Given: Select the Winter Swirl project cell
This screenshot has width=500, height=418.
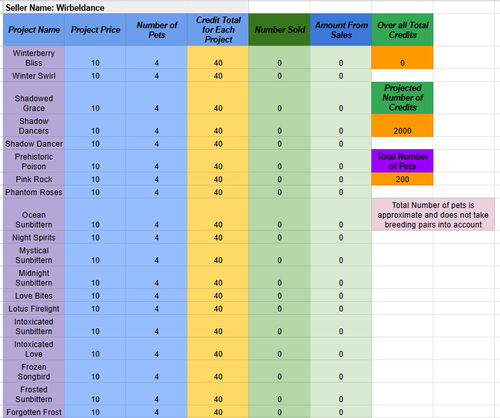Looking at the screenshot, I should tap(34, 76).
